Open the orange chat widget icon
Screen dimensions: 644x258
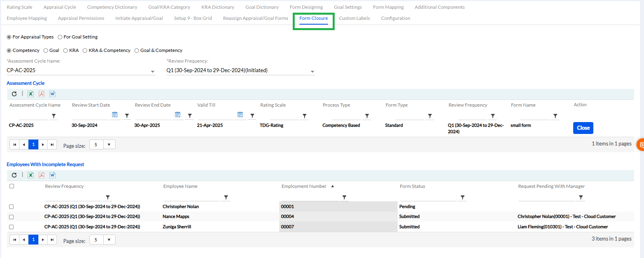tap(640, 145)
